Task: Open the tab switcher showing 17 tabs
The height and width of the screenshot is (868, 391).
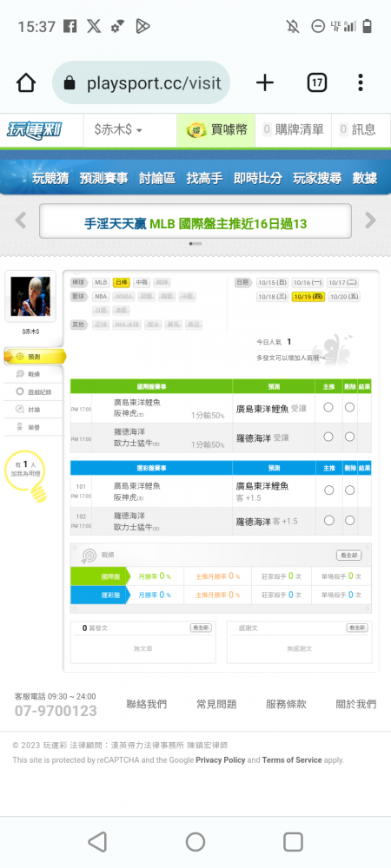Action: click(317, 83)
